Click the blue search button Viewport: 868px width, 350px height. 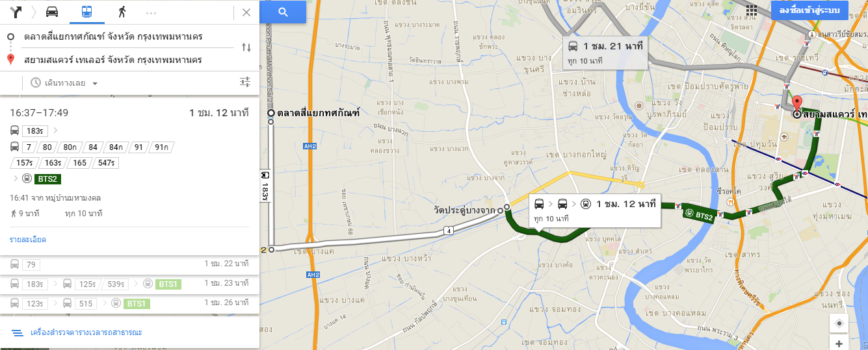(x=283, y=12)
